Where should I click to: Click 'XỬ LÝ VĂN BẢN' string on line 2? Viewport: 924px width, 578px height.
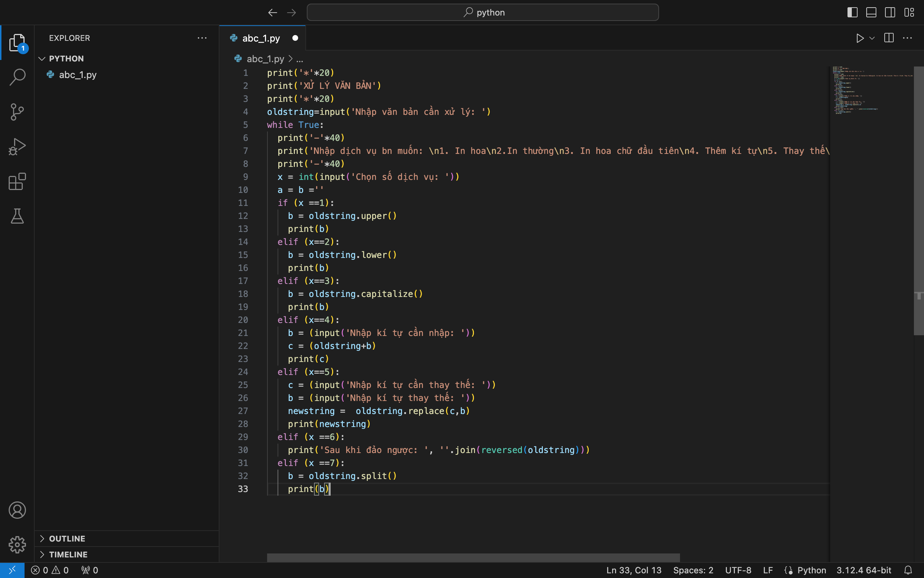337,86
